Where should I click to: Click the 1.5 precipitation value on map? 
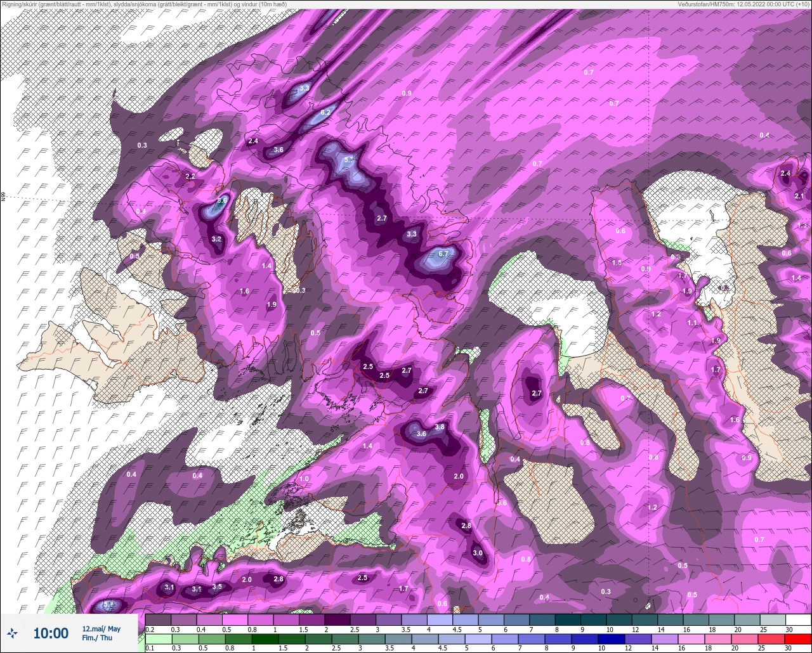click(617, 262)
